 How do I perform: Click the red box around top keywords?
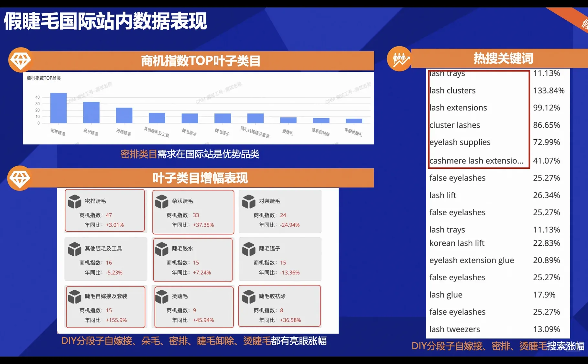(x=479, y=120)
